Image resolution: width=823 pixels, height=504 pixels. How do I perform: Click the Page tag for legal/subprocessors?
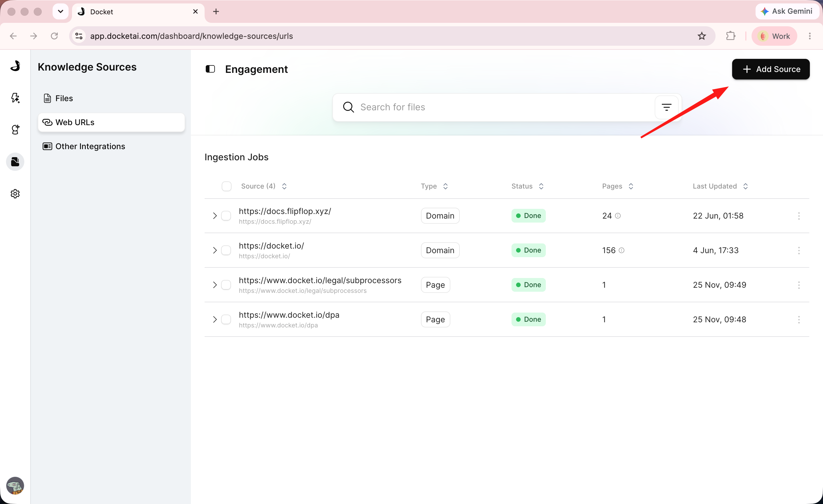435,285
